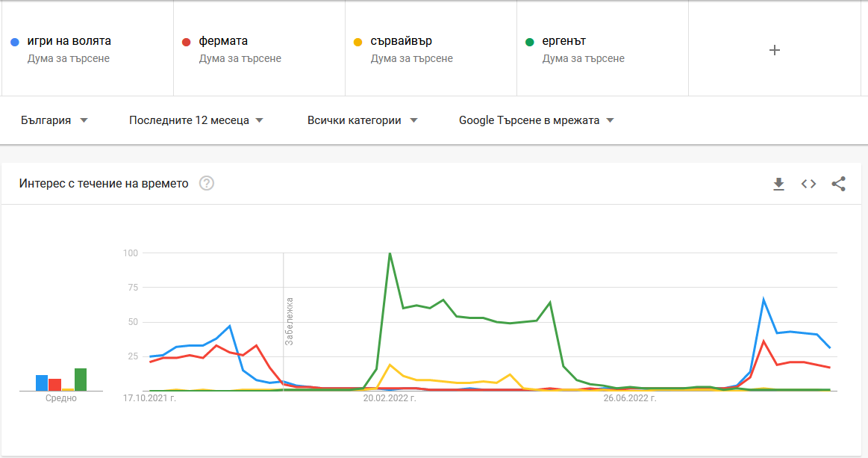
Task: Click the Забележка note marker on chart
Action: (x=289, y=321)
